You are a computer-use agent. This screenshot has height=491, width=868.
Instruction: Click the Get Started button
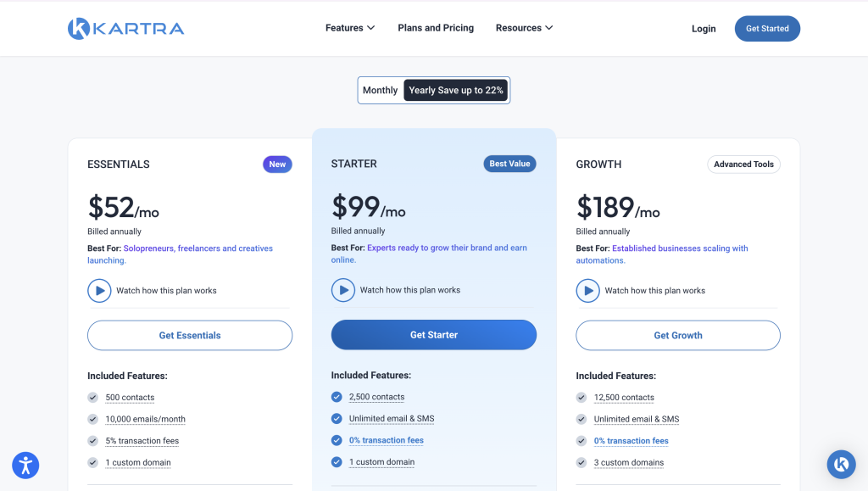click(x=767, y=29)
